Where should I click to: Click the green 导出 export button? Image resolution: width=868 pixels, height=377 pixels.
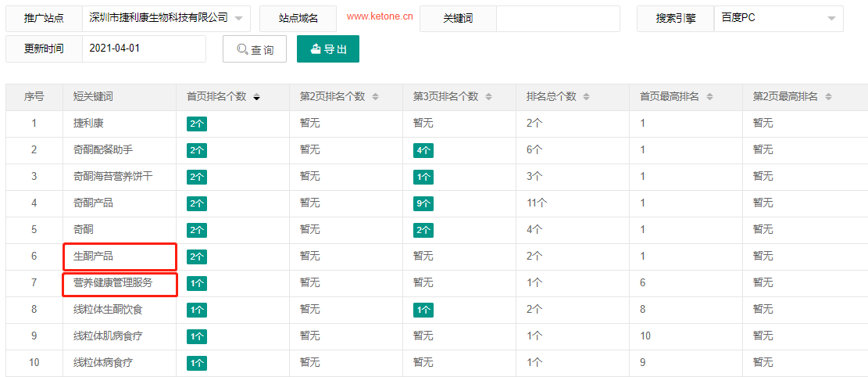pos(328,48)
